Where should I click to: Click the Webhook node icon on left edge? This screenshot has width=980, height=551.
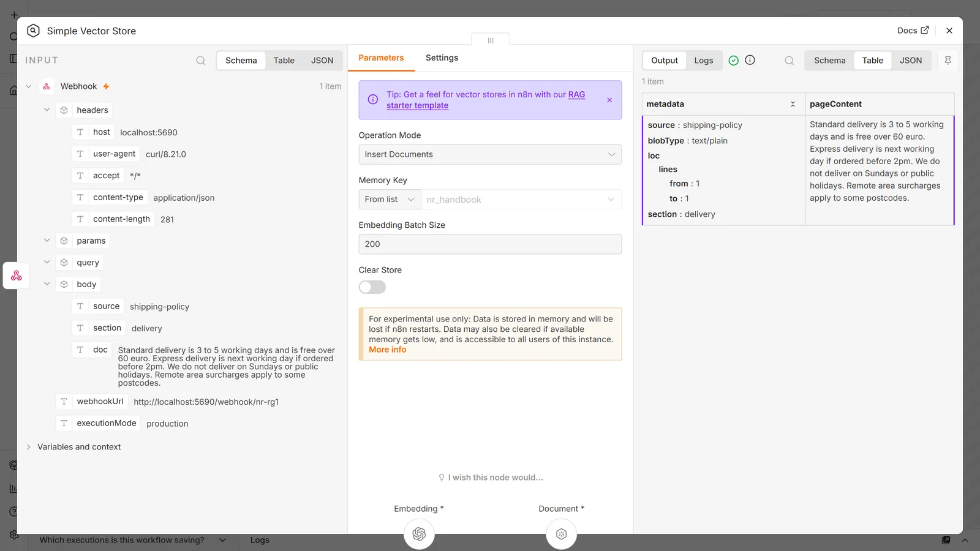17,275
